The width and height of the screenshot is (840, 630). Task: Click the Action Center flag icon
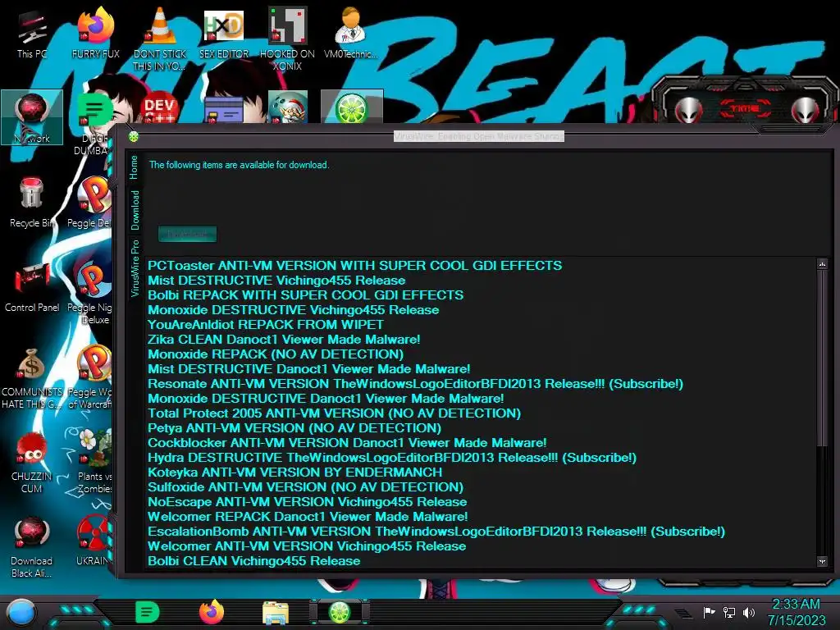[x=710, y=612]
